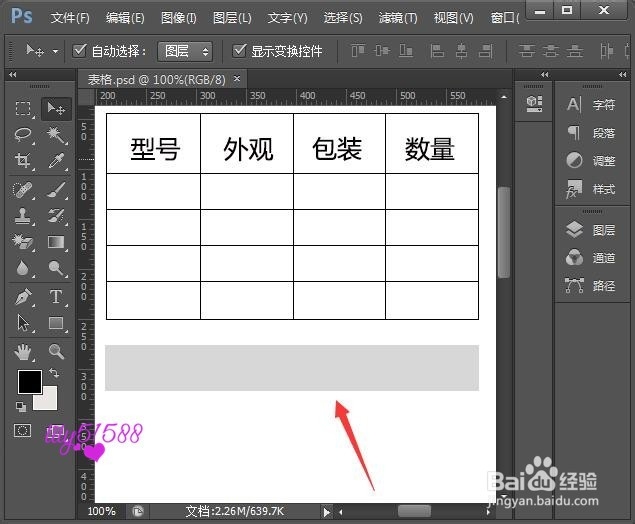635x524 pixels.
Task: Expand the toolbox panel with double arrows
Action: 13,75
